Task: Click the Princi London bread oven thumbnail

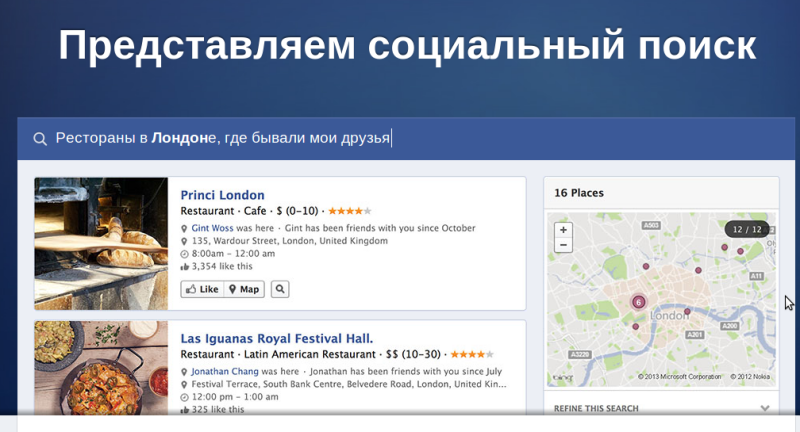Action: point(101,243)
